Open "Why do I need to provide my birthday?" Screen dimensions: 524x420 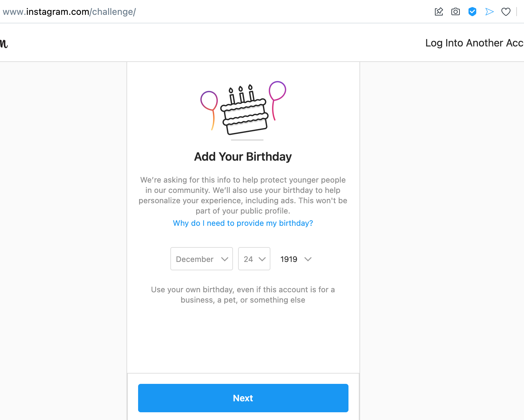243,223
